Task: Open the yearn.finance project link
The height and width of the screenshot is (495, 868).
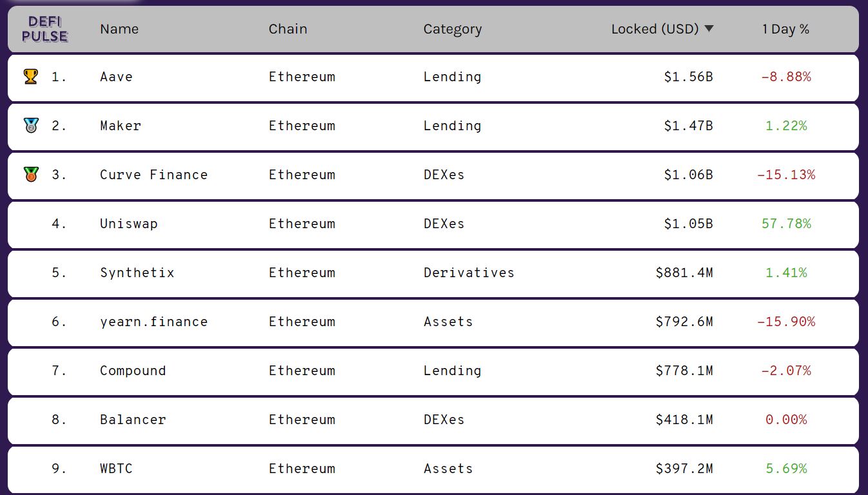Action: pyautogui.click(x=153, y=322)
